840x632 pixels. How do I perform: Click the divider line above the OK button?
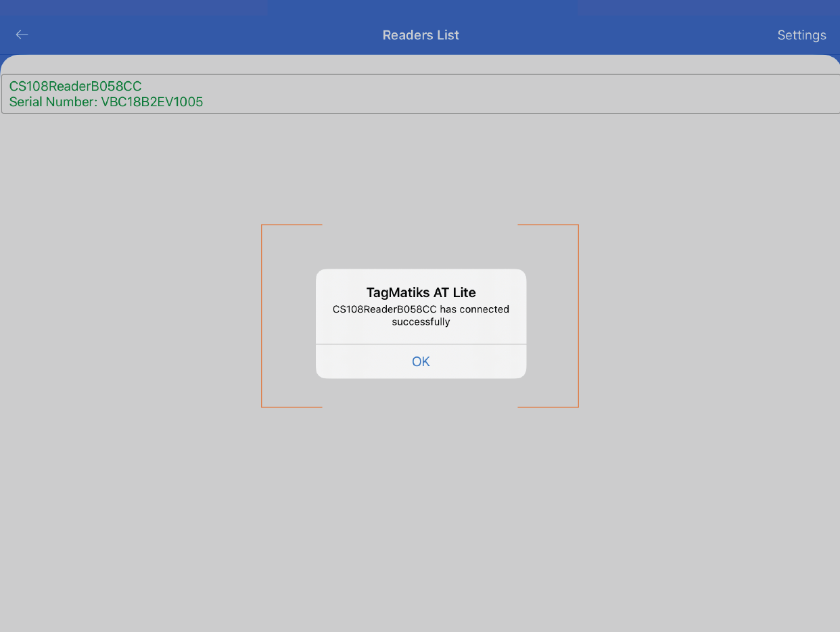point(421,344)
